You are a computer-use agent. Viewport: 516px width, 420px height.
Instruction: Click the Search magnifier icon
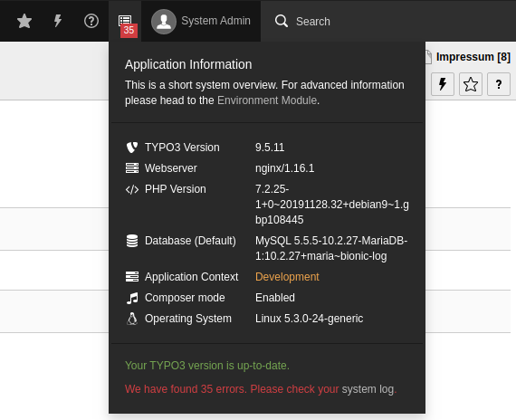[x=282, y=21]
